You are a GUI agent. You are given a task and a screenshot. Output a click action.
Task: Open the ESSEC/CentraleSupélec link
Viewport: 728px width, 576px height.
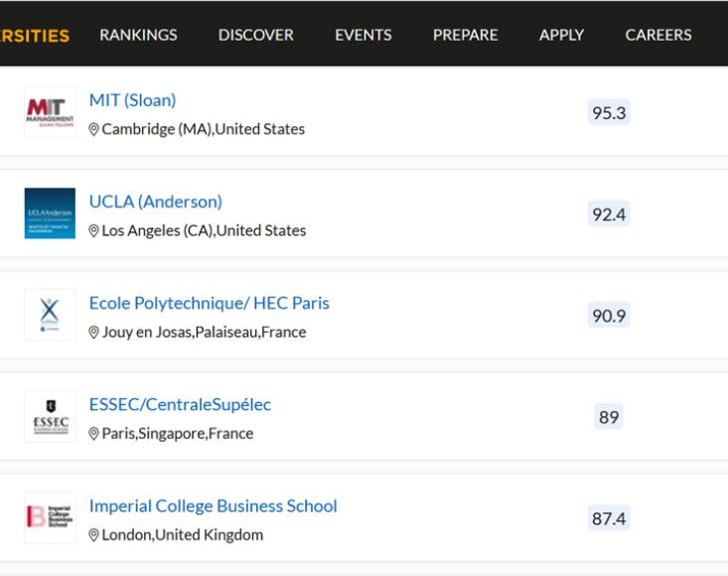pyautogui.click(x=180, y=404)
